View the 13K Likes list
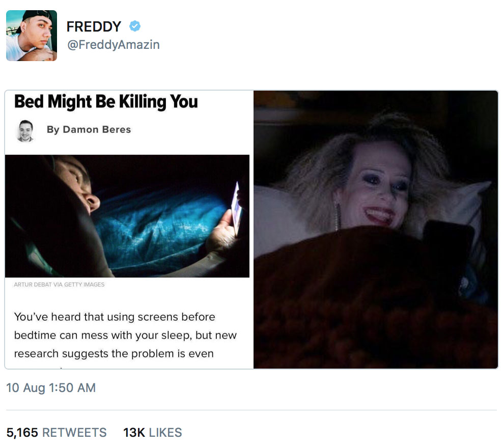 point(152,433)
